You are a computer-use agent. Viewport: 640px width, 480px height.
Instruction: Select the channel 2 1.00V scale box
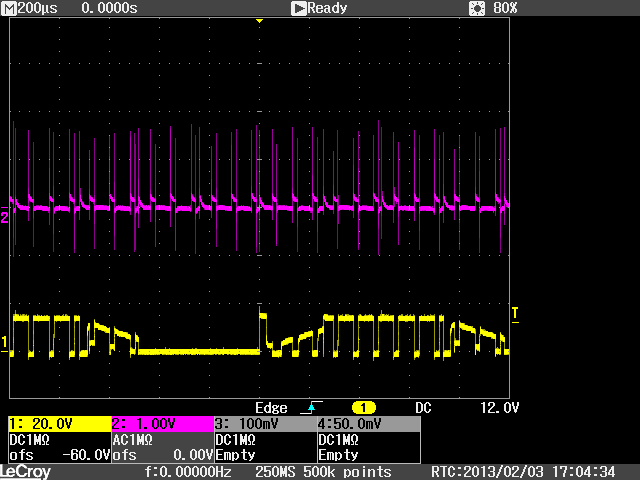(x=163, y=424)
